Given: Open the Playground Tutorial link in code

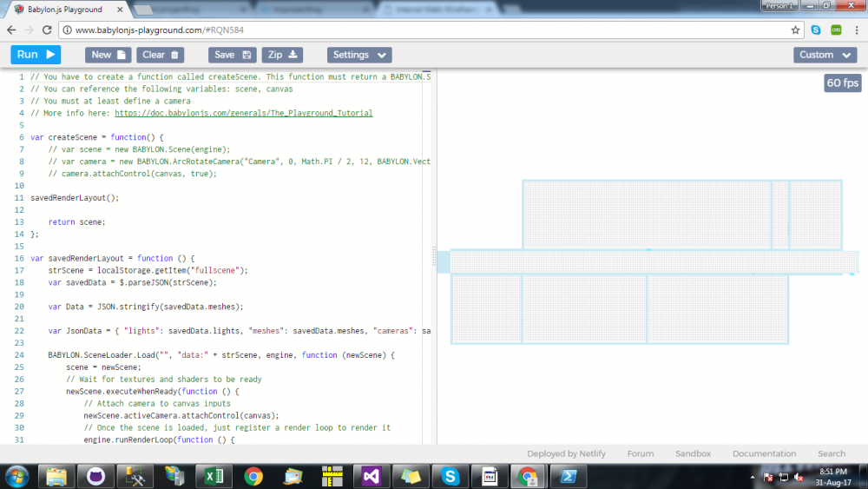Looking at the screenshot, I should pyautogui.click(x=244, y=113).
